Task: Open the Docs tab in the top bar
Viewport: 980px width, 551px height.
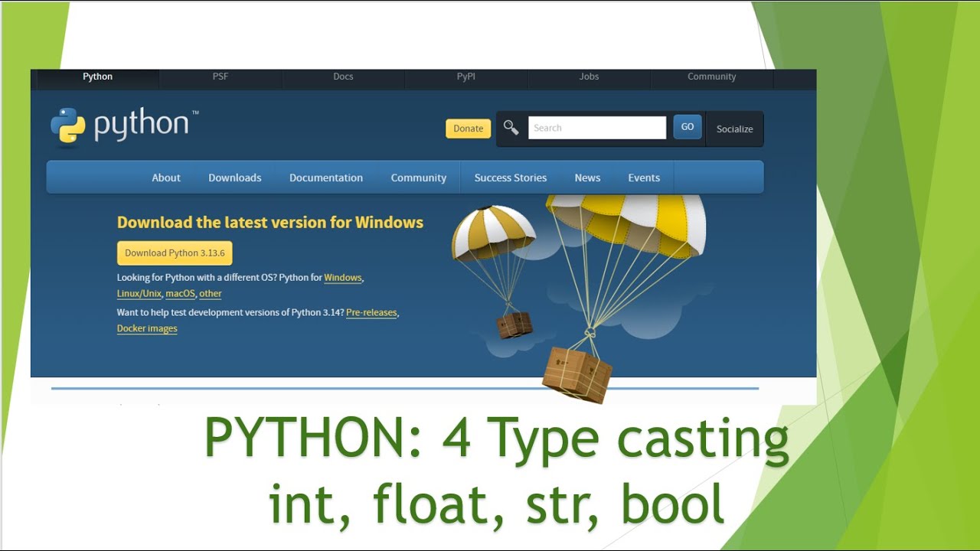Action: tap(343, 77)
